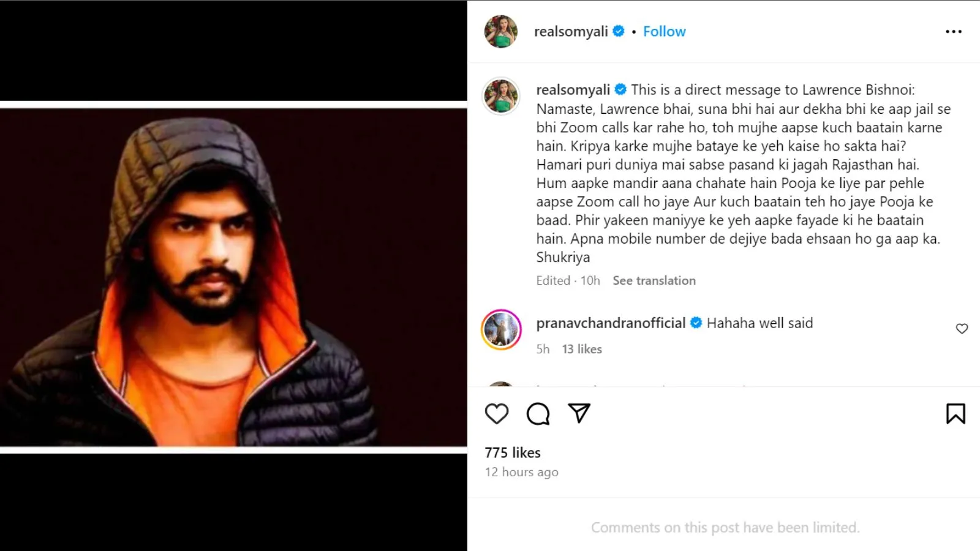Click realsomyali username in the caption
The image size is (980, 551).
[573, 90]
